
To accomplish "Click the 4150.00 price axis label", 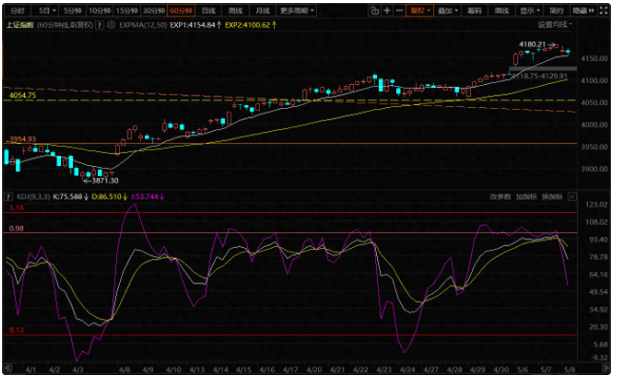I will pos(594,58).
